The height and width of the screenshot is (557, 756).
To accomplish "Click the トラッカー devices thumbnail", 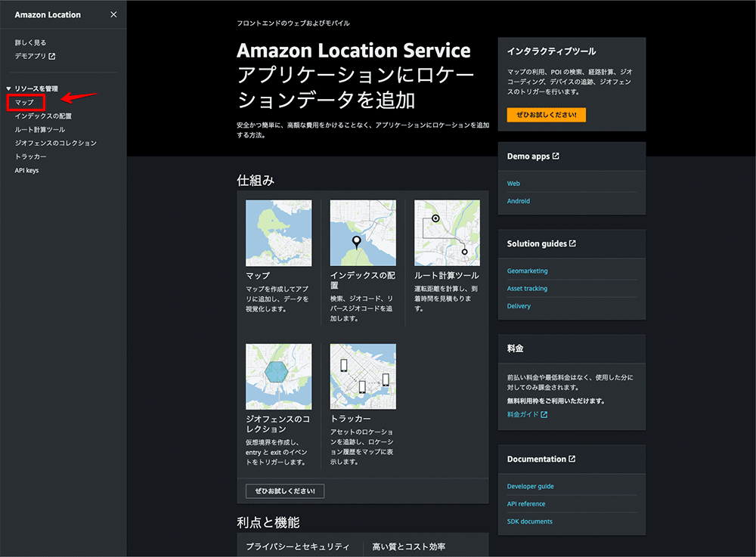I will coord(363,377).
